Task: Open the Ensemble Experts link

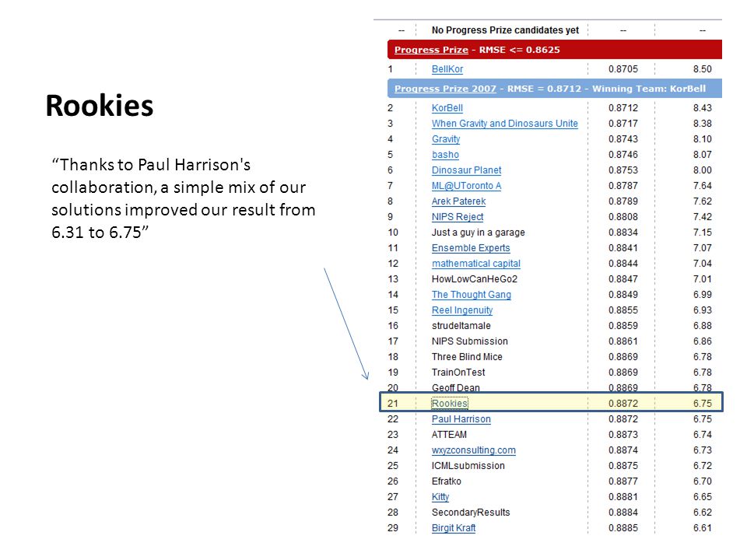Action: tap(471, 248)
